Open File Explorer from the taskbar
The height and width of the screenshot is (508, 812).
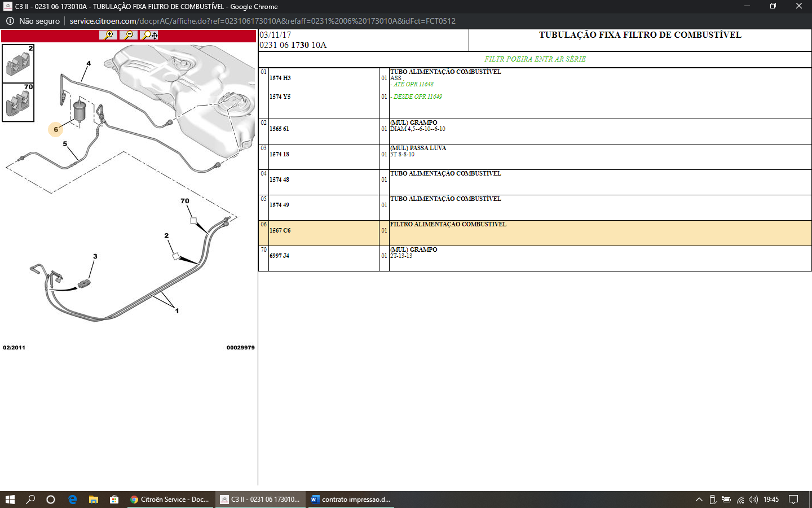pyautogui.click(x=94, y=500)
